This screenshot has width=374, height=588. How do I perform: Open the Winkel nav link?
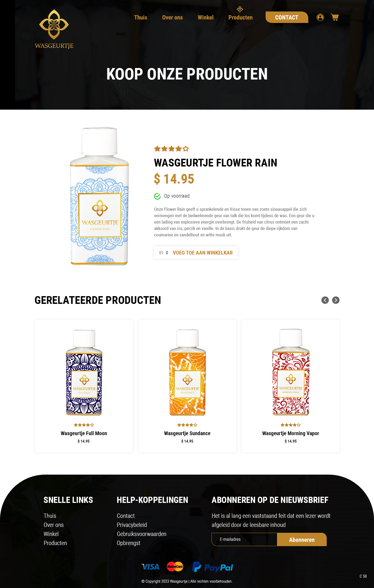tap(205, 17)
